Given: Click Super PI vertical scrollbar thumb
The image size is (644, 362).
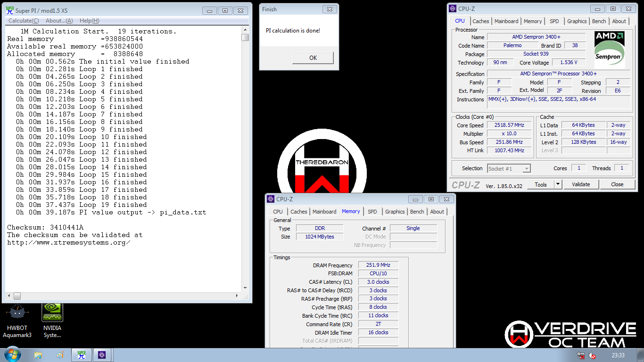Looking at the screenshot, I should (245, 38).
